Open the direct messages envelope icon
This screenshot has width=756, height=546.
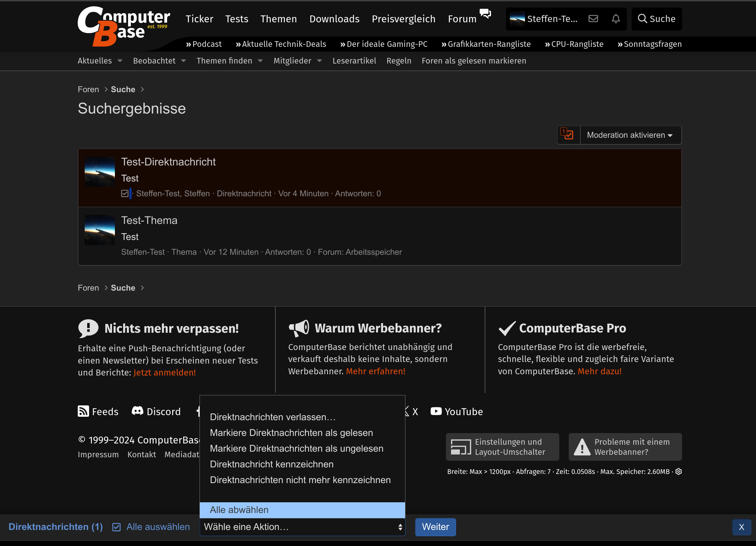(593, 19)
